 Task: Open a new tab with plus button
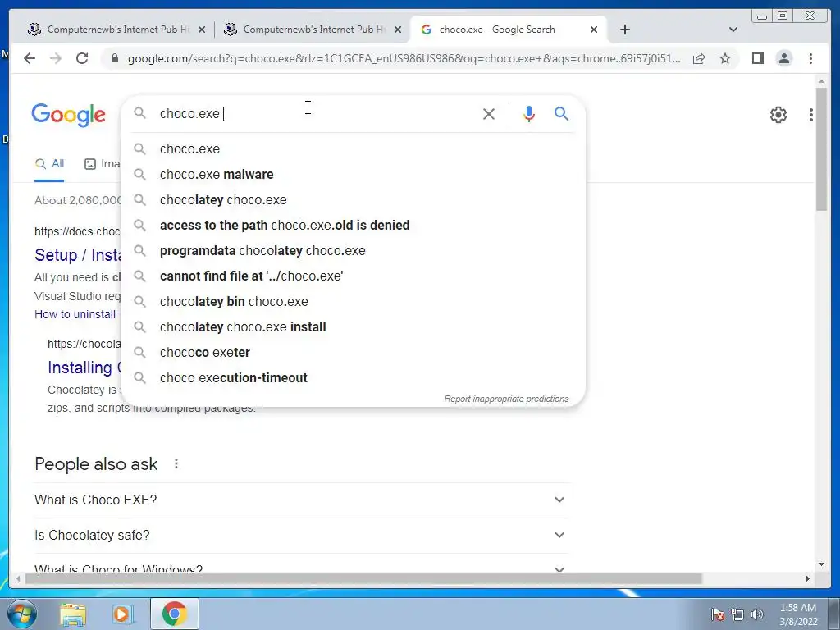tap(624, 30)
